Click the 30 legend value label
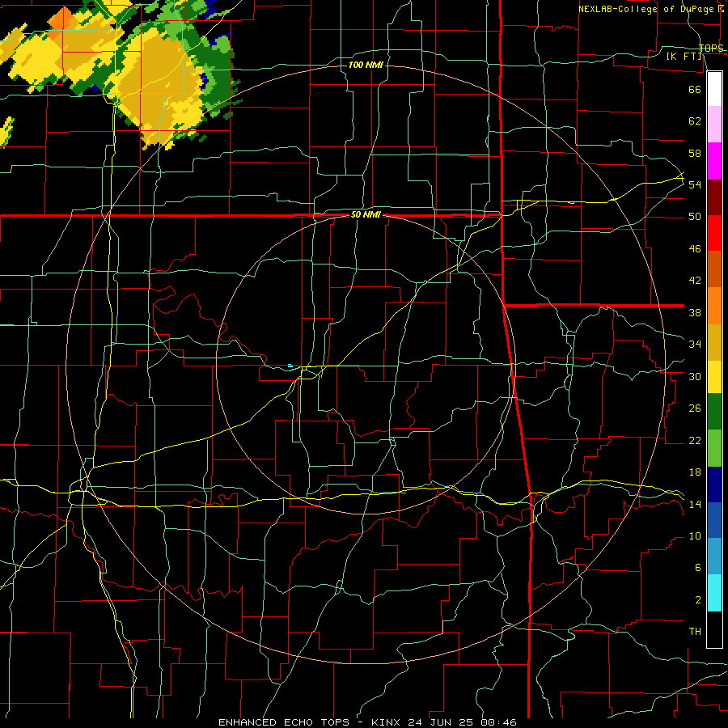The width and height of the screenshot is (728, 728). 695,376
